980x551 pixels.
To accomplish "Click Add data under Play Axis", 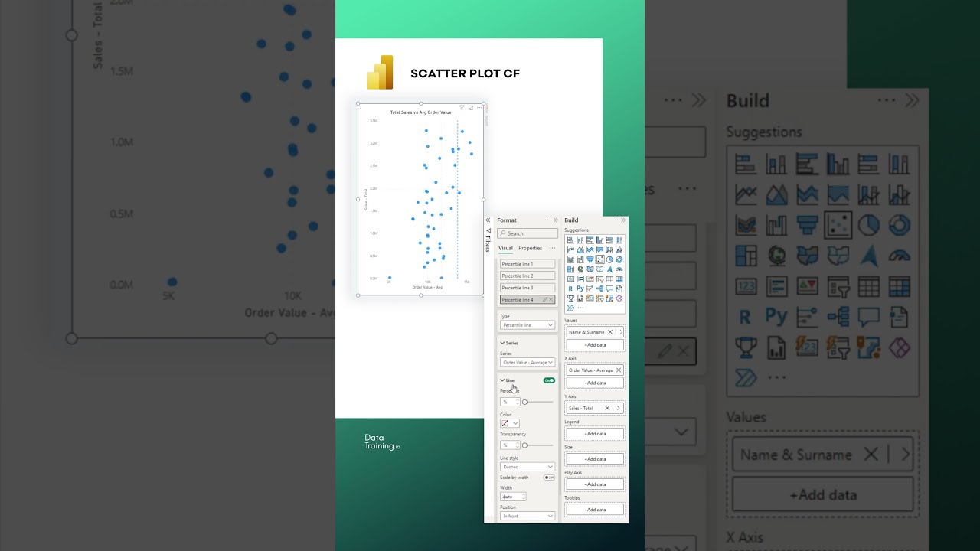I will [x=595, y=484].
